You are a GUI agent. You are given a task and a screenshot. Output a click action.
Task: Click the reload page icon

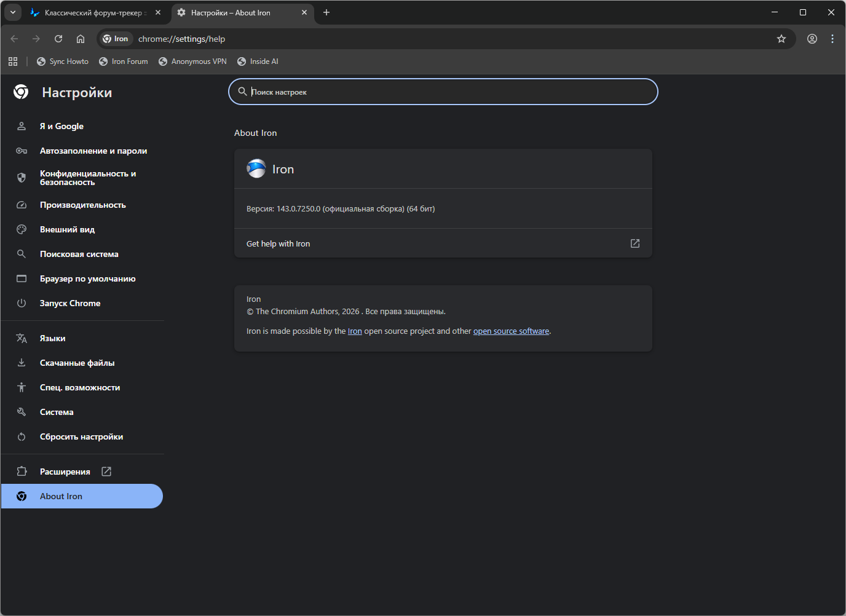(58, 39)
